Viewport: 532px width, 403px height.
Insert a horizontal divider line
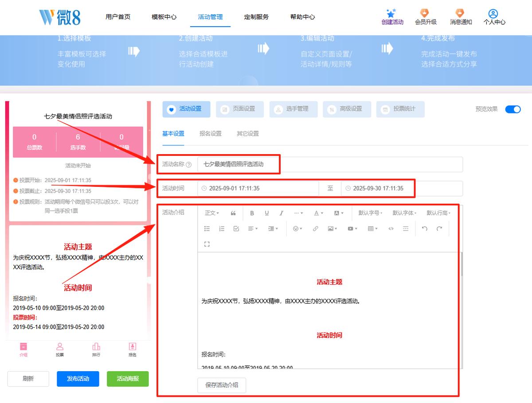[405, 229]
